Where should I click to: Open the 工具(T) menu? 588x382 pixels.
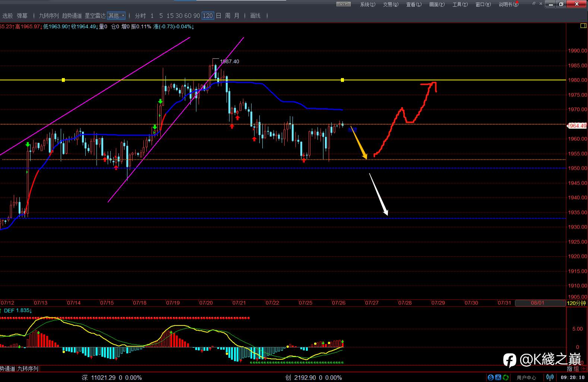point(460,4)
